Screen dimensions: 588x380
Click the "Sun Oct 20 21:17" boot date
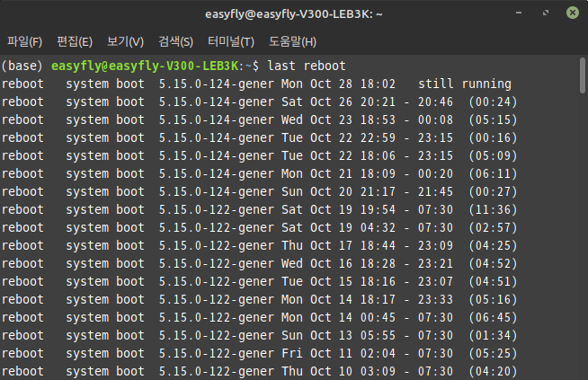pos(338,192)
